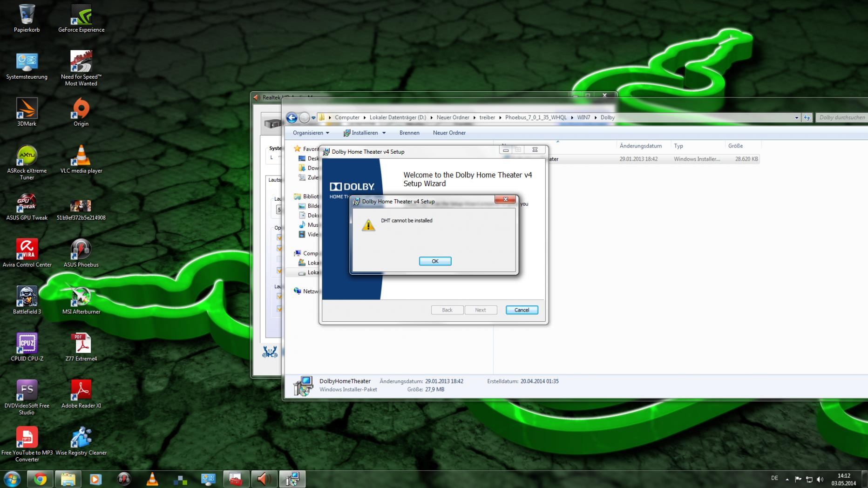Open ASUS Phoebus desktop shortcut
Image resolution: width=868 pixels, height=488 pixels.
tap(81, 253)
